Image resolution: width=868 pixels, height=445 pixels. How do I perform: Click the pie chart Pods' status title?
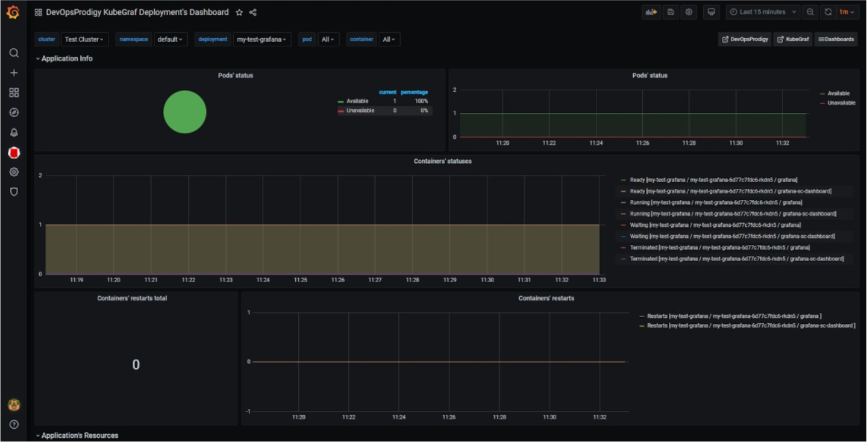point(235,76)
